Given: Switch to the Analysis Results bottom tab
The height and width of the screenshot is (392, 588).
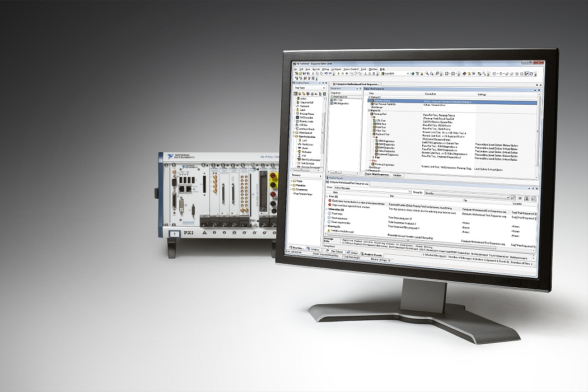Looking at the screenshot, I should [x=372, y=255].
